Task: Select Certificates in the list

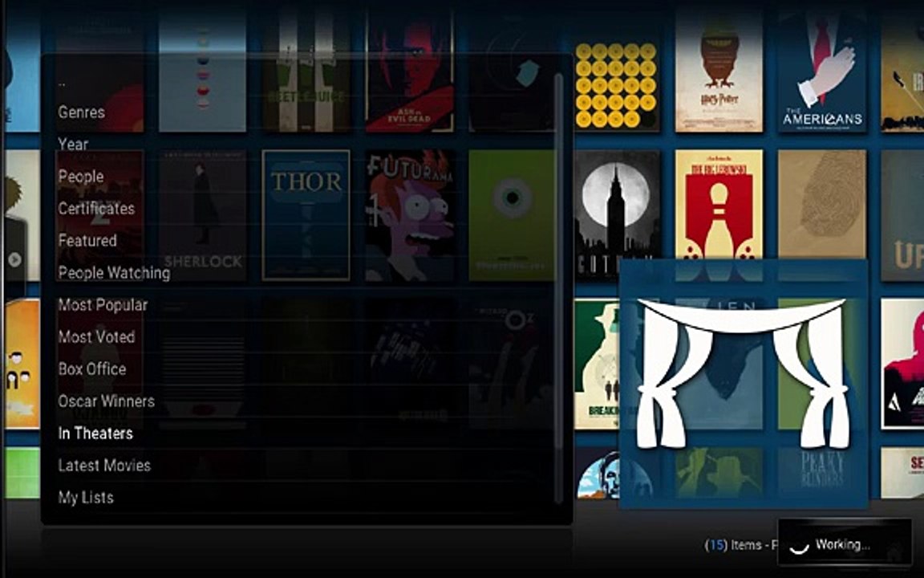Action: click(x=96, y=208)
